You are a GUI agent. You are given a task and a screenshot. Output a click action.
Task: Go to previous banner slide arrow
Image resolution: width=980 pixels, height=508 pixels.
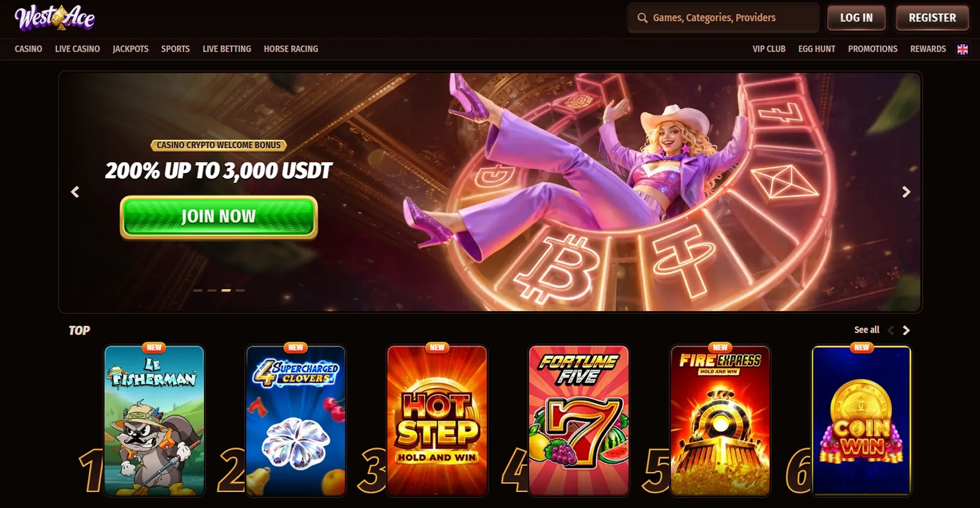[x=75, y=192]
